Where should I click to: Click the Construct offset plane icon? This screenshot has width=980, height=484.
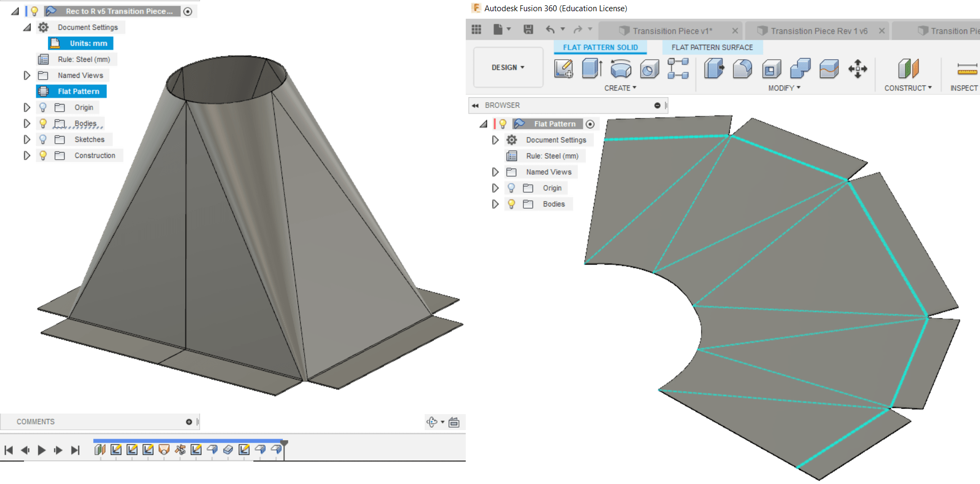click(x=908, y=68)
